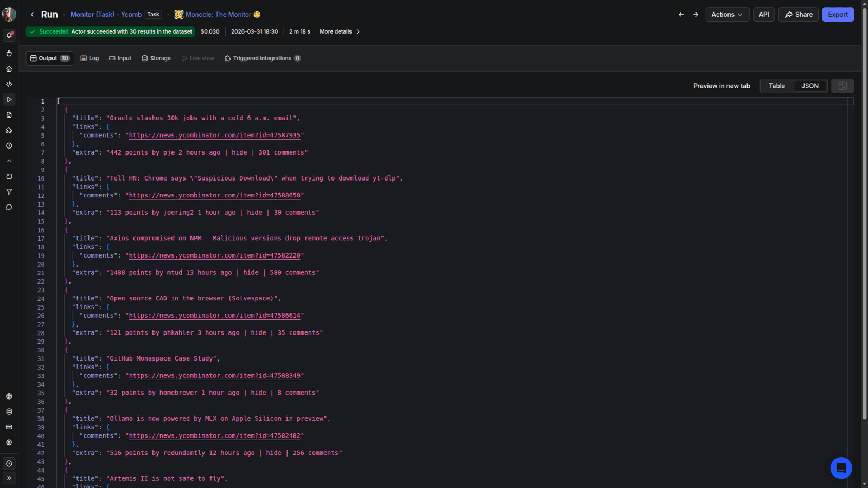Click the Monocle actor emoji icon

click(178, 15)
